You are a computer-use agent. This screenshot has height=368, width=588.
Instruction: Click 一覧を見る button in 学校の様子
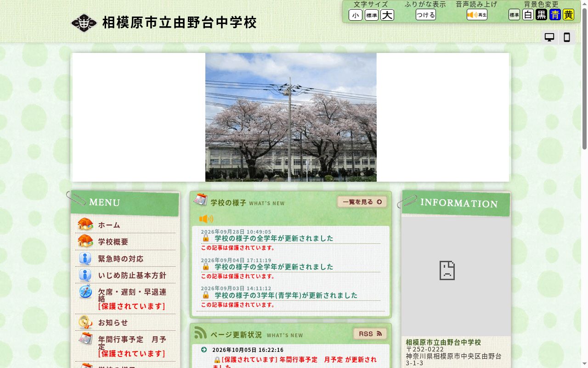coord(362,202)
